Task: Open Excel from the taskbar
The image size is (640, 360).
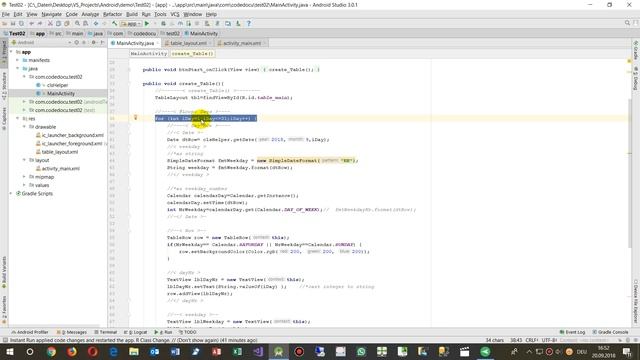Action: (237, 351)
